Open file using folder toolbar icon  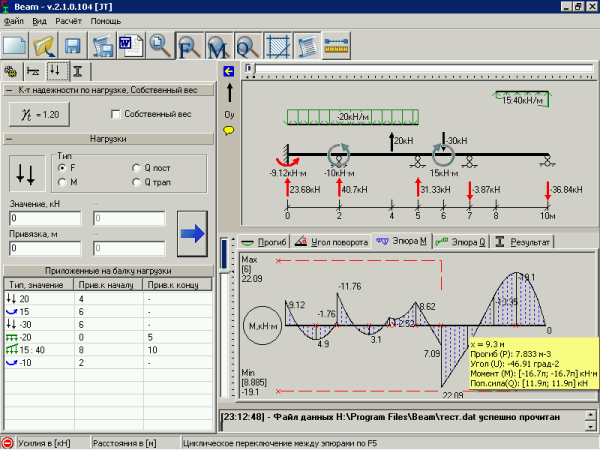coord(44,46)
